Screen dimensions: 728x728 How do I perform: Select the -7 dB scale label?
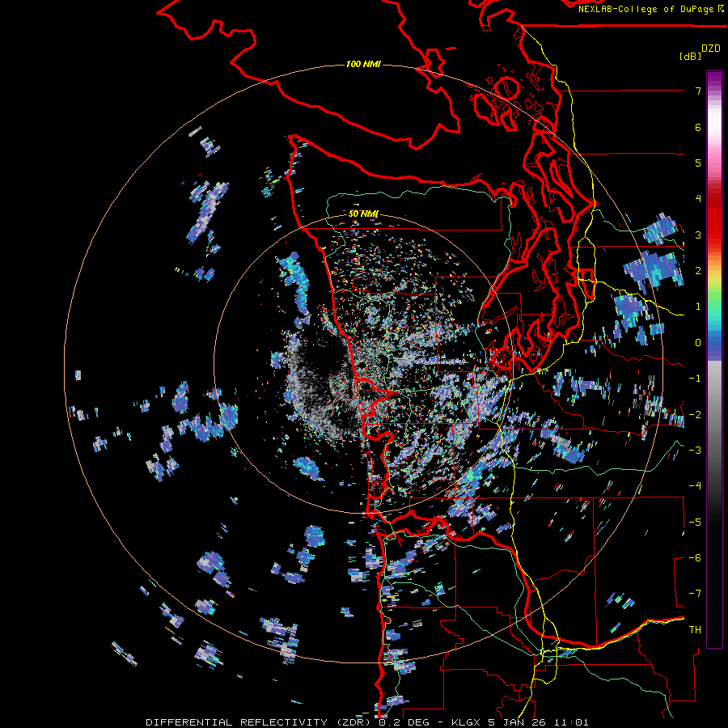695,594
